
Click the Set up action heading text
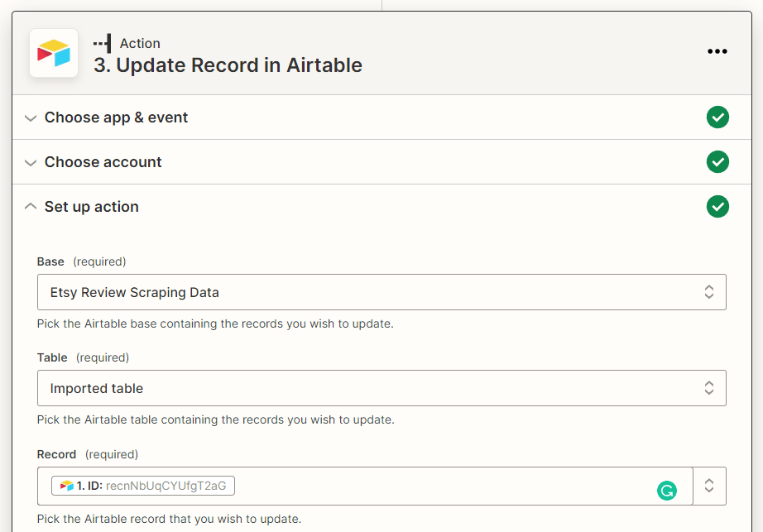(x=92, y=207)
